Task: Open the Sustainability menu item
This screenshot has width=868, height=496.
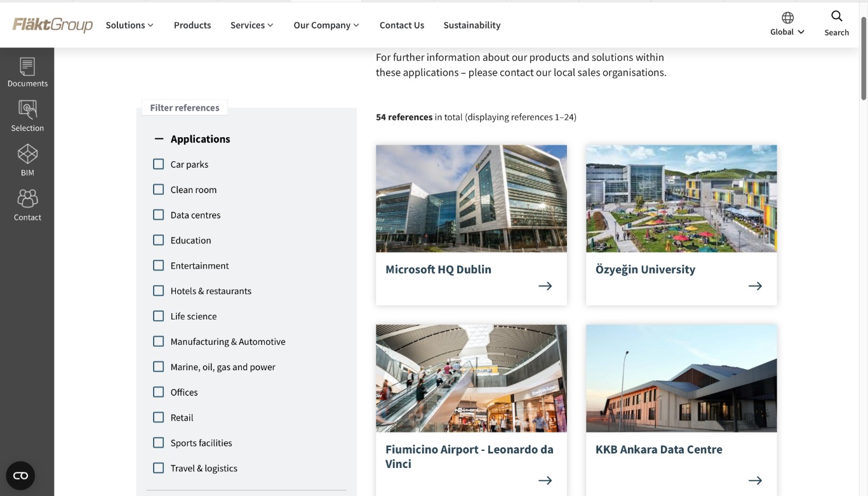Action: [x=472, y=25]
